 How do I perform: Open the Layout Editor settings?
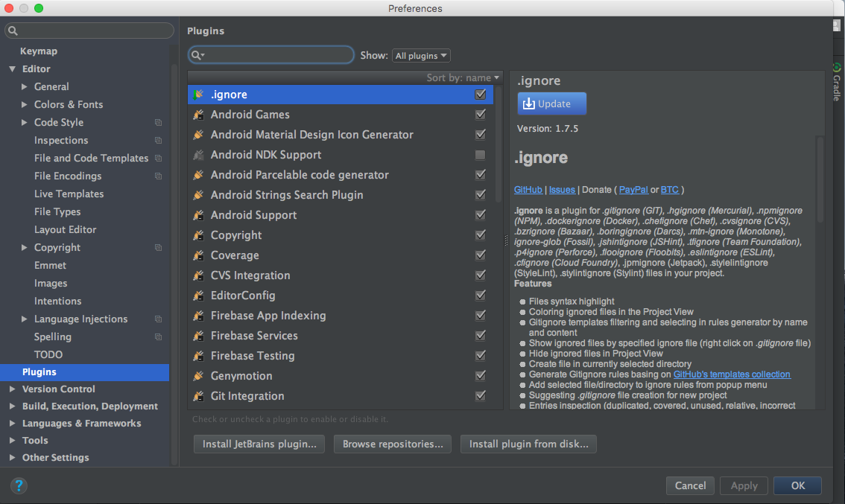point(66,229)
